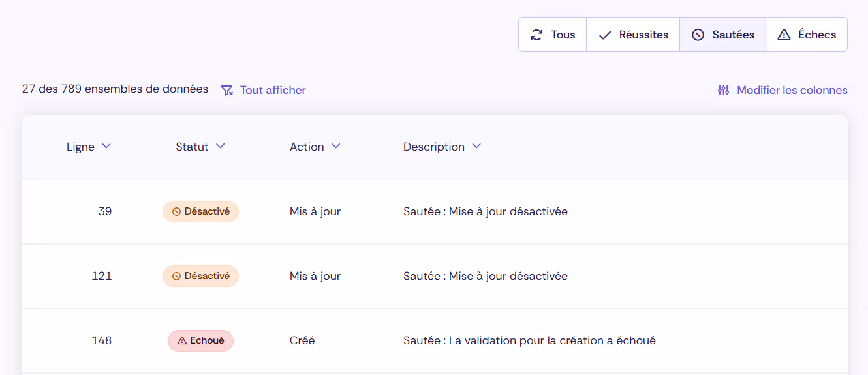
Task: Click Mis à jour in row 121
Action: [315, 276]
